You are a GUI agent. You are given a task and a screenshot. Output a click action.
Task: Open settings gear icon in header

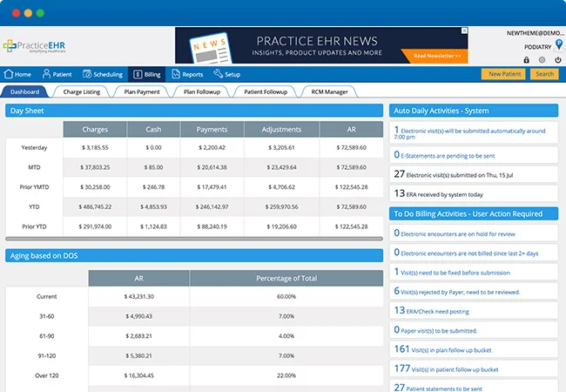click(x=542, y=60)
